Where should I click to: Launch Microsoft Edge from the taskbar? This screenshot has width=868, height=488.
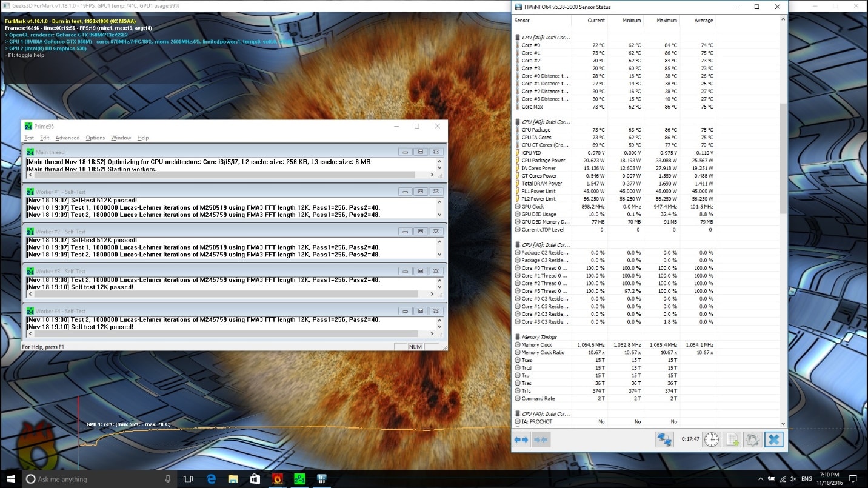click(212, 479)
